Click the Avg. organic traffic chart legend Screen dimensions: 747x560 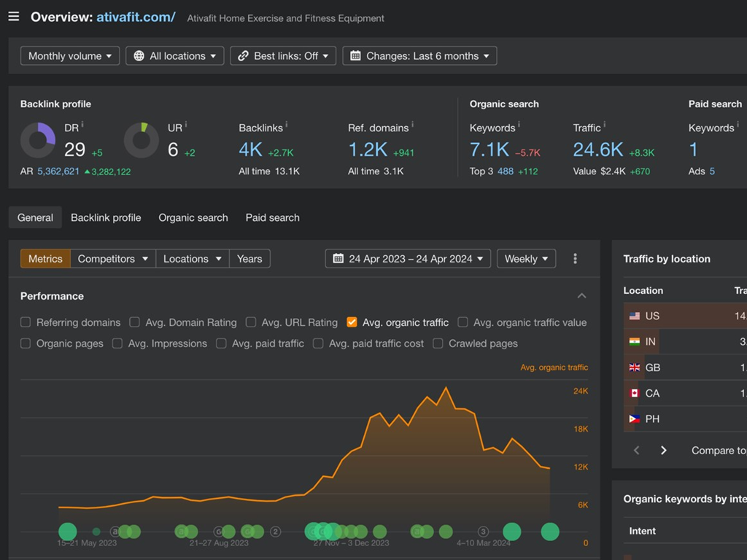click(554, 367)
